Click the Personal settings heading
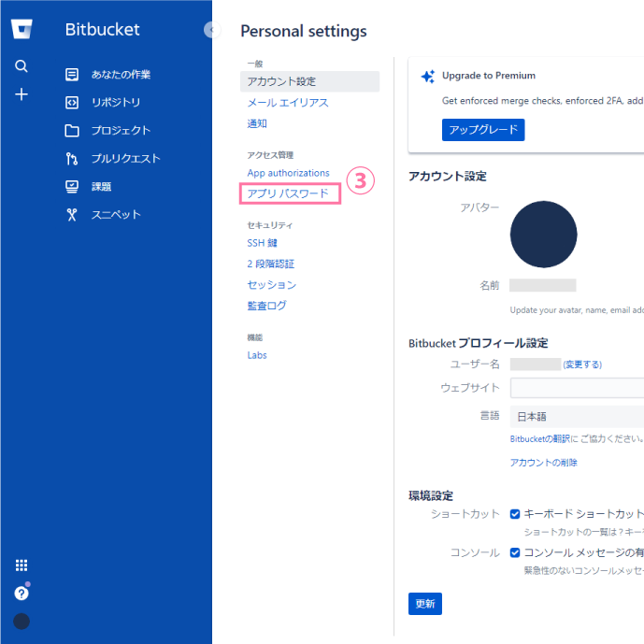This screenshot has height=644, width=644. [x=304, y=31]
